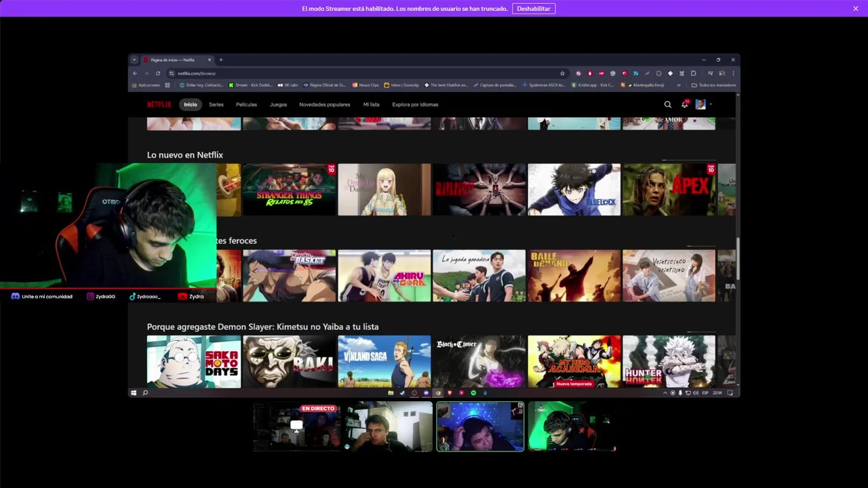
Task: Open Spotify from the taskbar
Action: click(473, 392)
